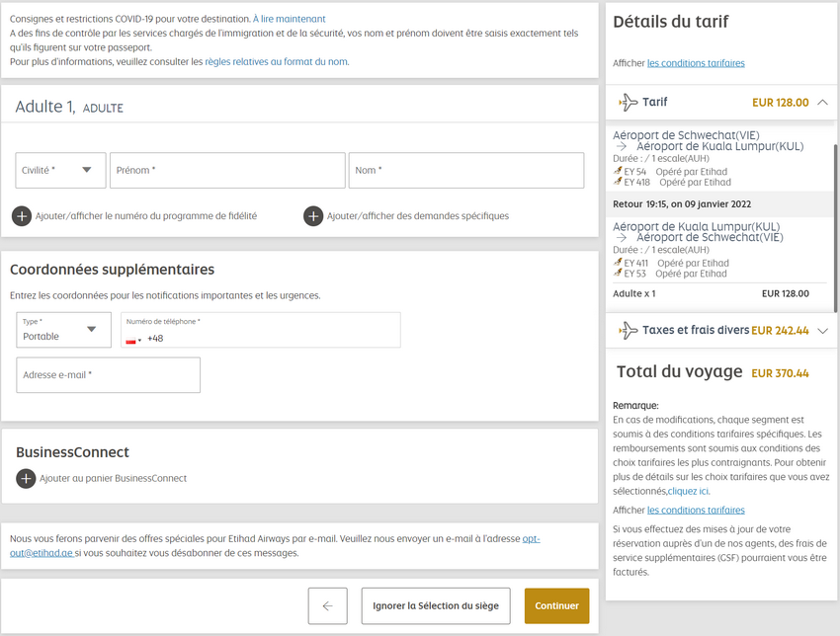Open the Civilité dropdown

pyautogui.click(x=60, y=170)
